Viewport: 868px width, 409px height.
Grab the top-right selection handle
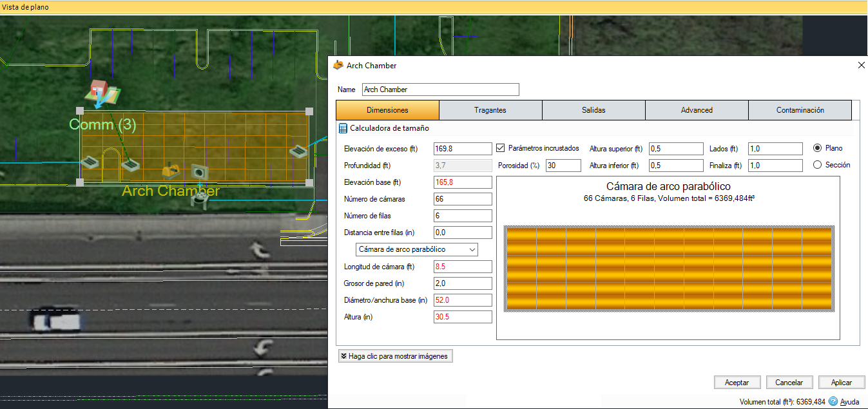pos(309,111)
